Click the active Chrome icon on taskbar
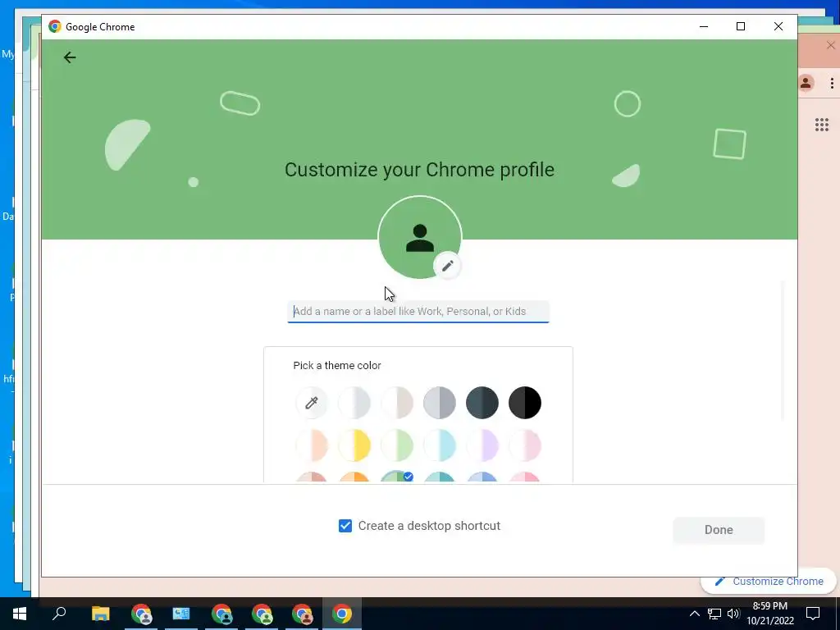This screenshot has height=630, width=840. 342,614
